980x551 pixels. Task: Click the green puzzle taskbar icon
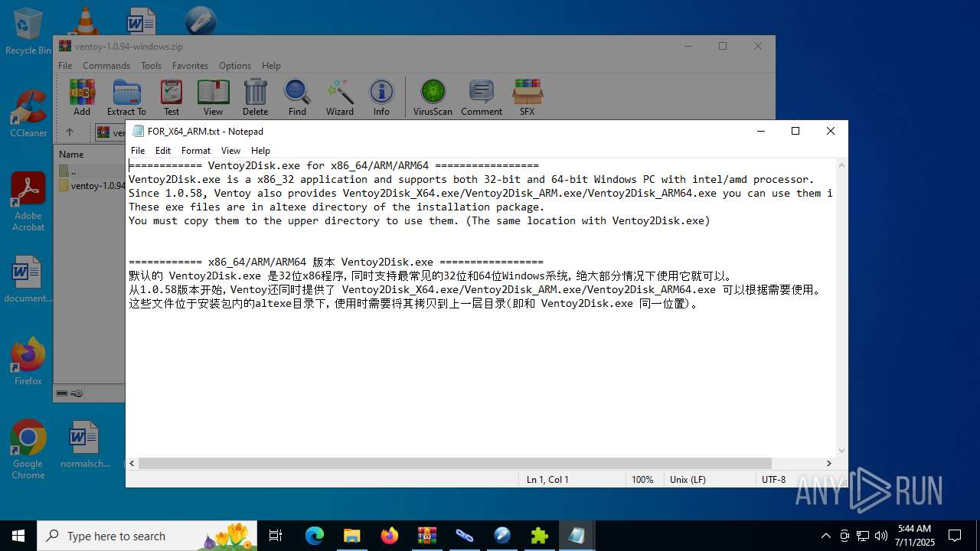pos(540,536)
